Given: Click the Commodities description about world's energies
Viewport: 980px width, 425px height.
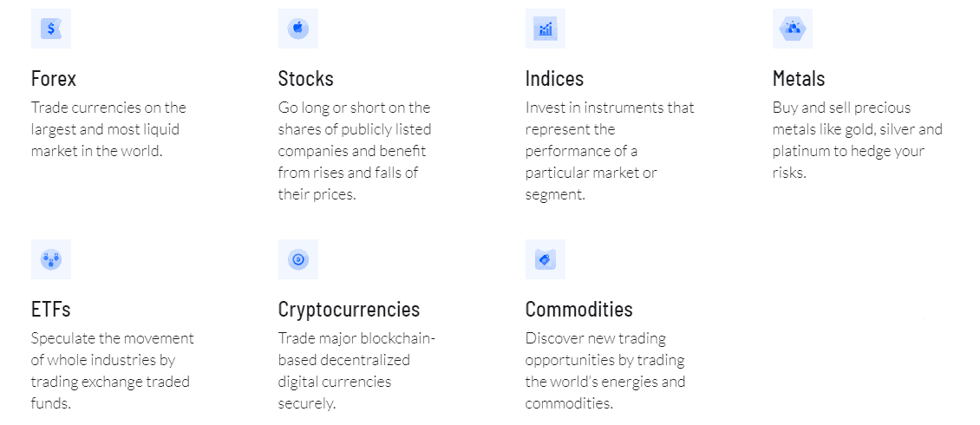Looking at the screenshot, I should [x=605, y=370].
